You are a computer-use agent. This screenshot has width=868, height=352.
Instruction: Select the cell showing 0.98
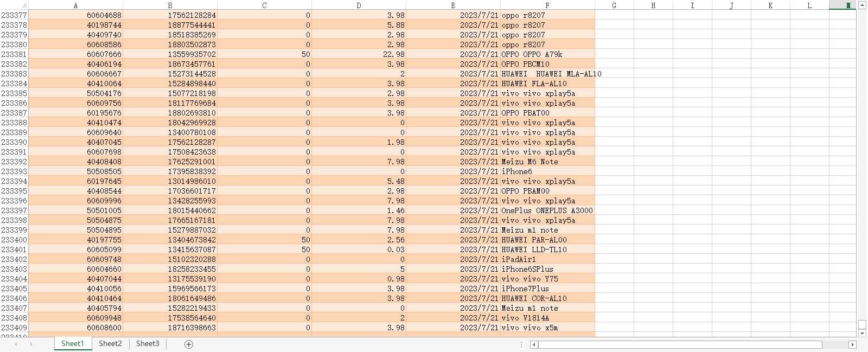(x=359, y=279)
